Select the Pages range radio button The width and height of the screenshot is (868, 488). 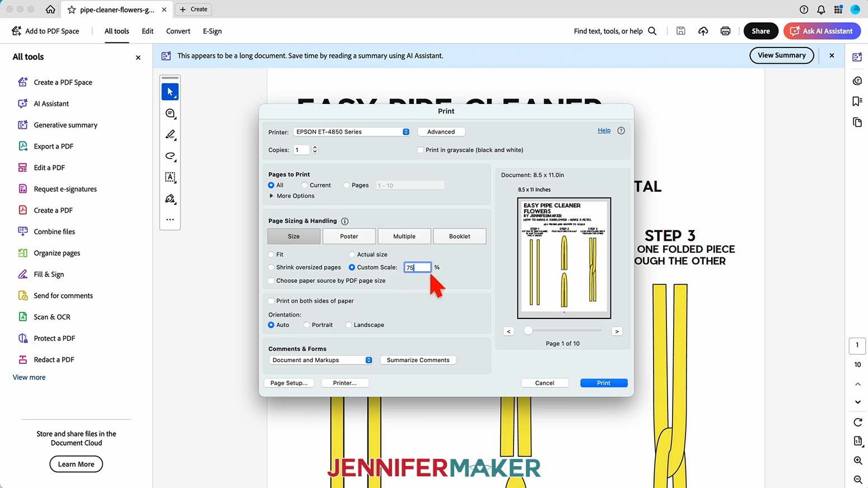tap(347, 185)
